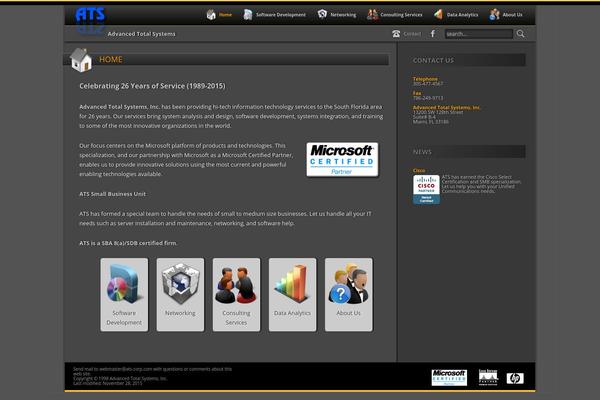Click the Advanced Total Systems tagline

142,34
